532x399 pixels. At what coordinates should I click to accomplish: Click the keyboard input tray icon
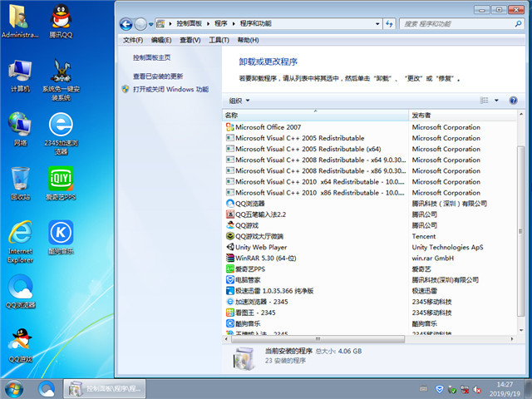(x=423, y=388)
